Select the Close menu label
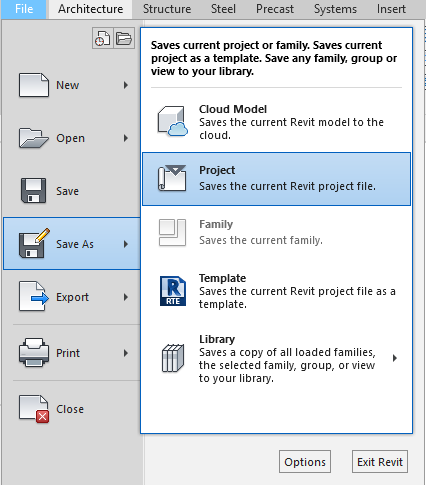Screen dimensions: 426x485 pos(70,409)
